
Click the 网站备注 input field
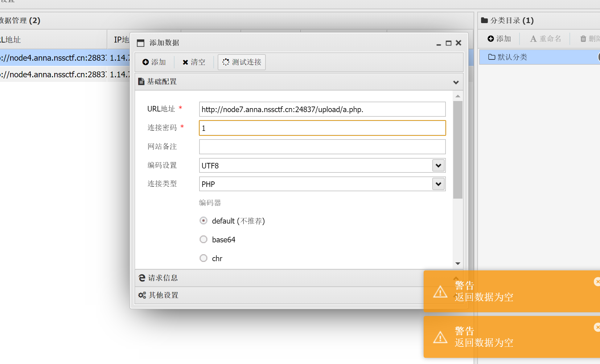click(x=322, y=147)
